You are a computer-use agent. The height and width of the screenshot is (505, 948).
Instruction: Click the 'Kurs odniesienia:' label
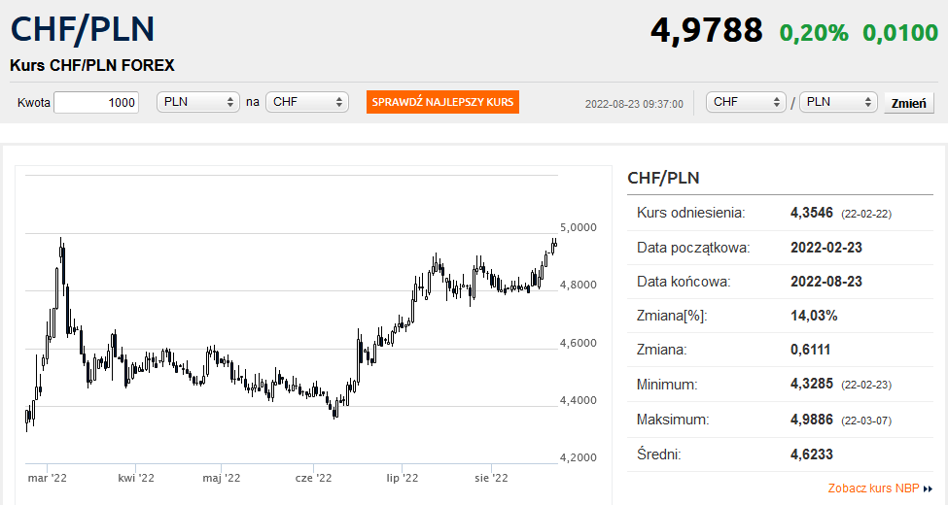click(x=691, y=213)
